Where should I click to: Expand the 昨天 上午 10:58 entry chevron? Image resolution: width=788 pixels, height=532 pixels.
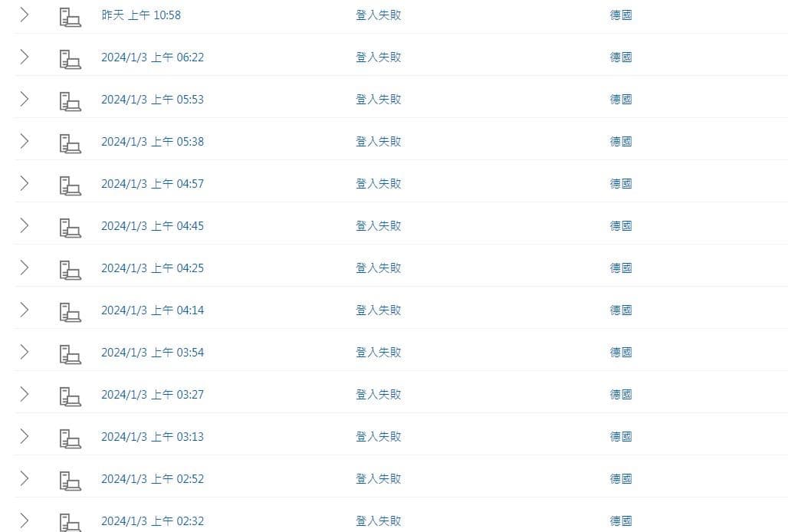24,15
